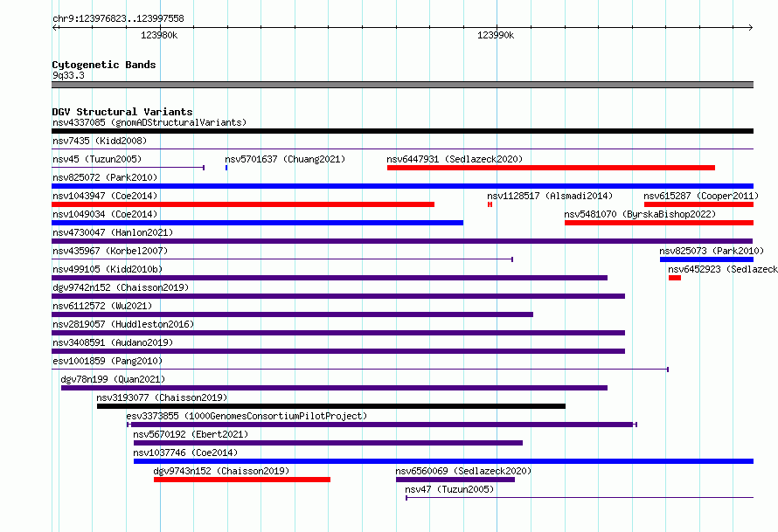Image resolution: width=778 pixels, height=532 pixels.
Task: Click the esv3373855 1000GenomesConsortiumPilotProject label
Action: click(x=247, y=416)
